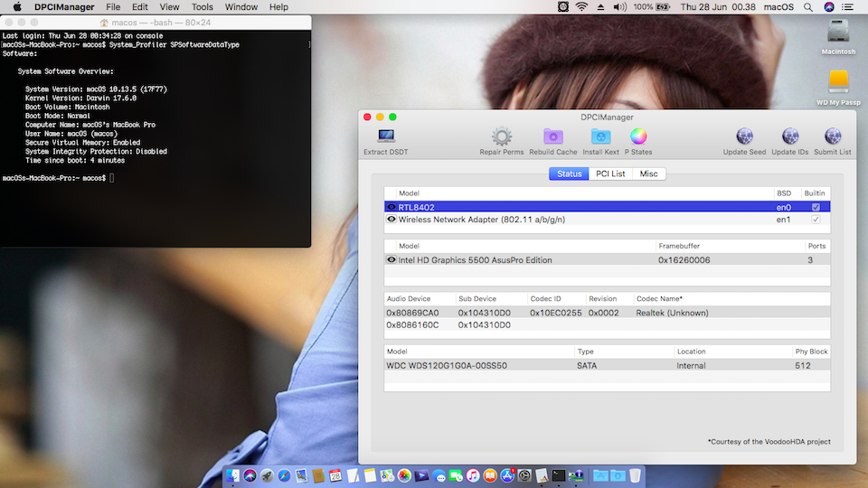This screenshot has width=868, height=488.
Task: Switch to the Misc tab
Action: pyautogui.click(x=648, y=174)
